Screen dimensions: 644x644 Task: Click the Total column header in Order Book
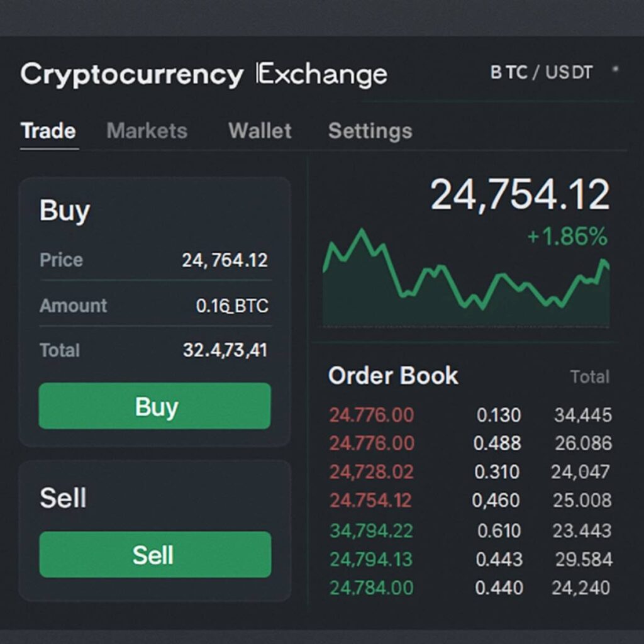pyautogui.click(x=589, y=377)
